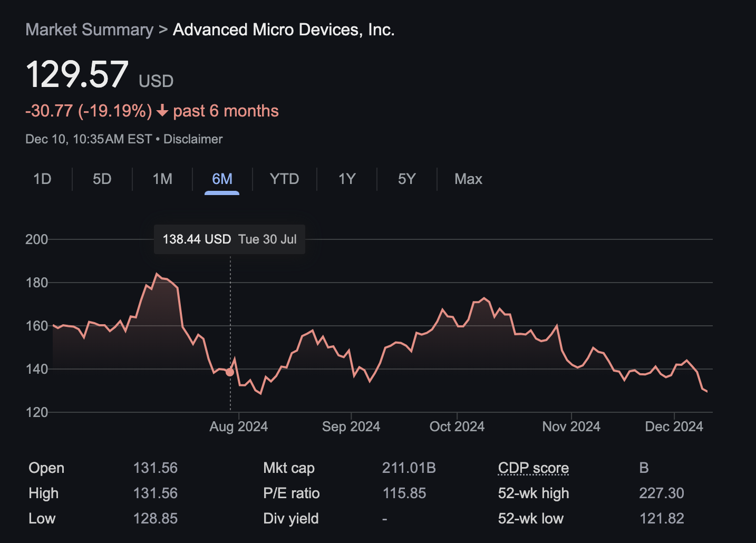Select the active 6M tab

click(222, 179)
